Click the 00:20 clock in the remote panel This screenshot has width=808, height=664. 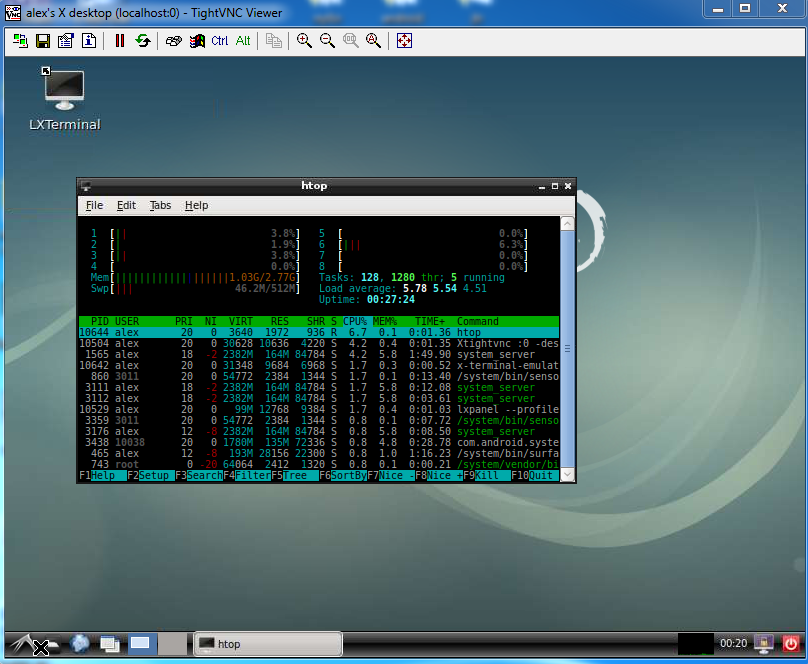[733, 643]
